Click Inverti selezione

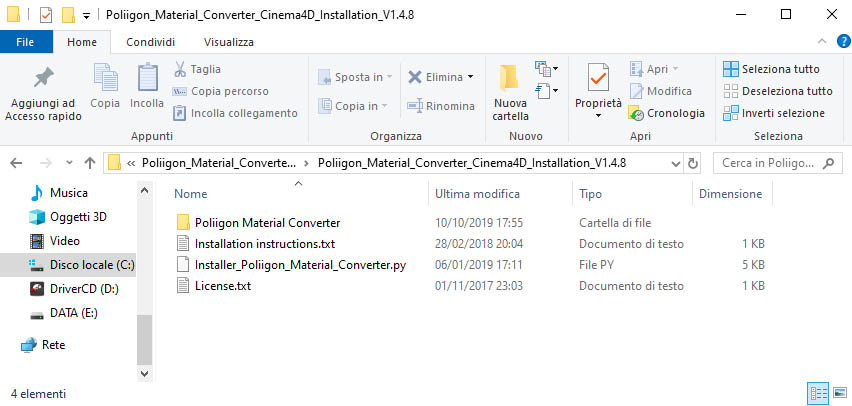774,113
